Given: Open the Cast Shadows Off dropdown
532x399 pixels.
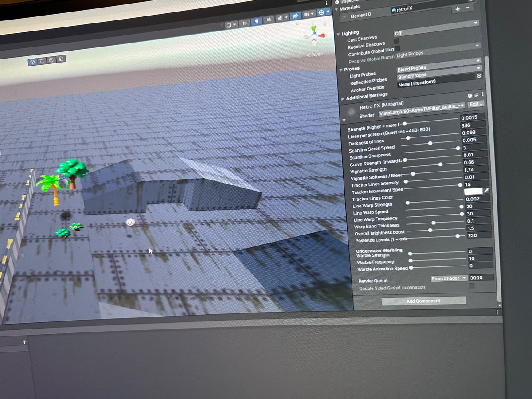Looking at the screenshot, I should tap(437, 28).
